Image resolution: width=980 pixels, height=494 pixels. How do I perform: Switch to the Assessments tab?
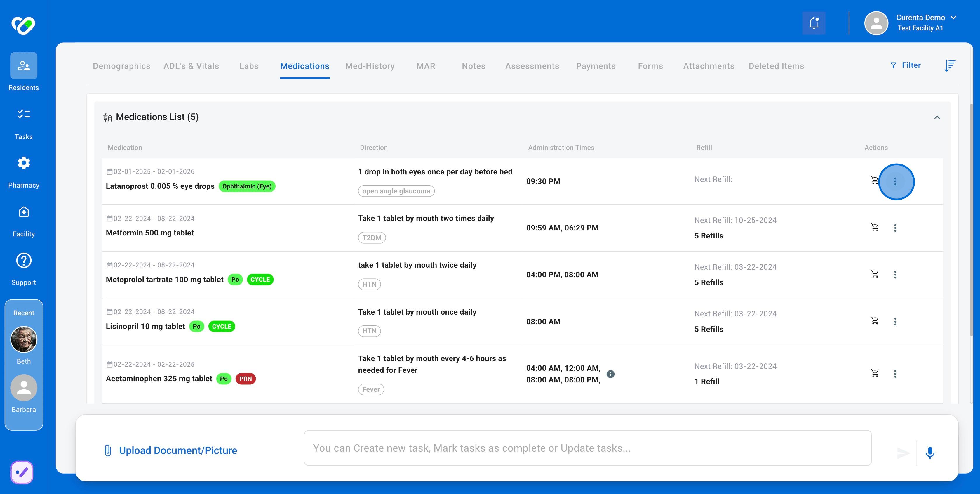coord(532,66)
